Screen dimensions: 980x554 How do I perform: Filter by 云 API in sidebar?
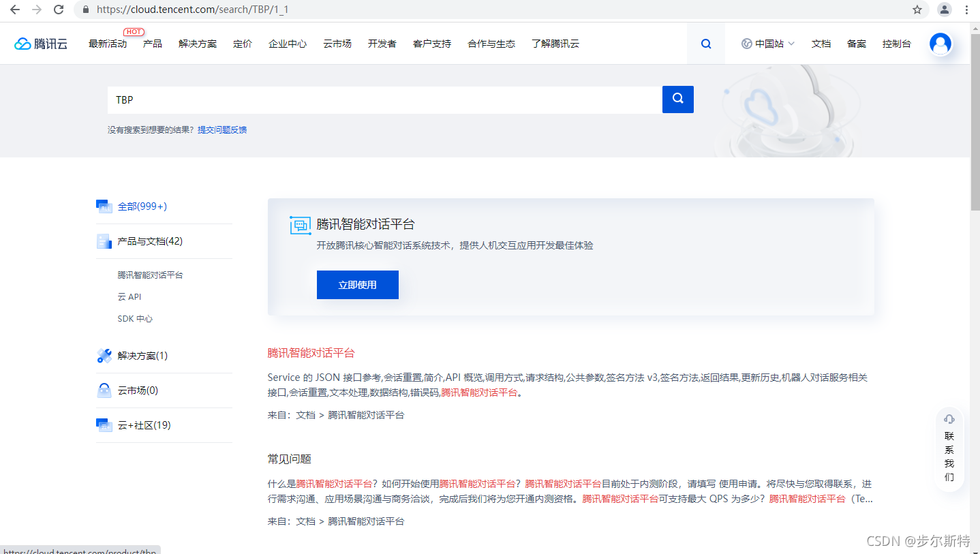pyautogui.click(x=129, y=297)
